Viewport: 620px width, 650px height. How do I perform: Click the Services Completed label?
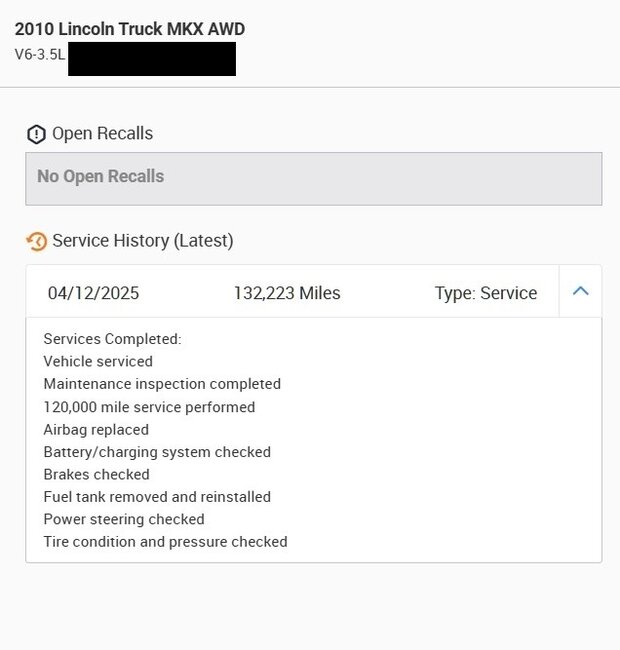point(112,339)
